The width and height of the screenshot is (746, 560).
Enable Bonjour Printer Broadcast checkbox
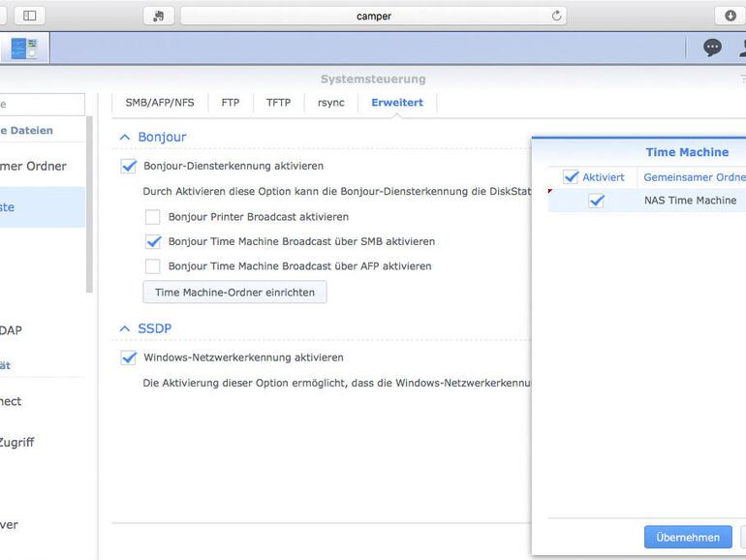(153, 217)
